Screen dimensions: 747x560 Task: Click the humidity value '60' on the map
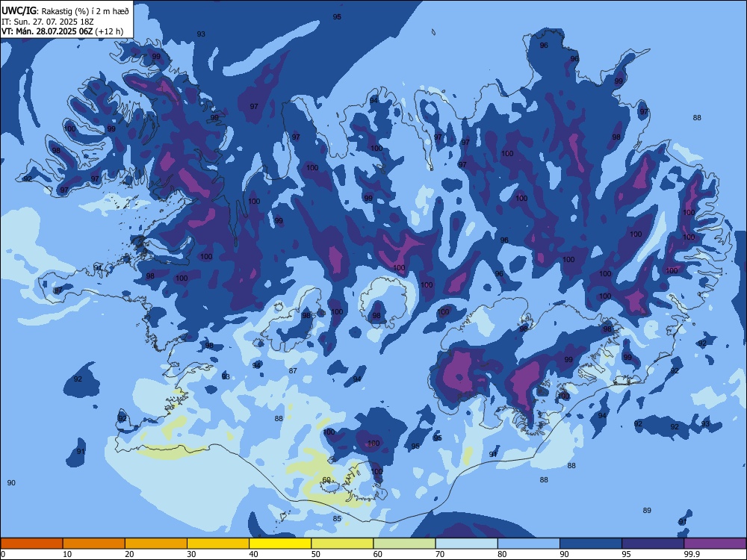tap(326, 479)
